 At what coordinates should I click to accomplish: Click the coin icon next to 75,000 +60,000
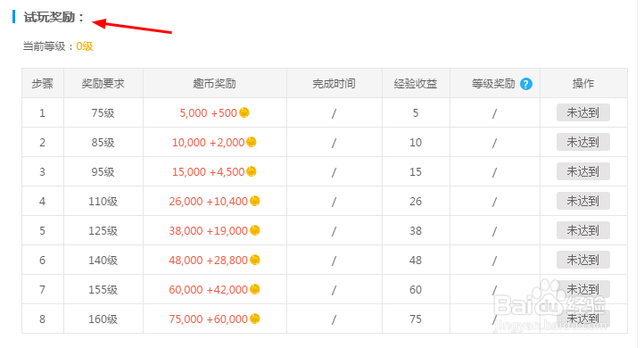[x=254, y=319]
